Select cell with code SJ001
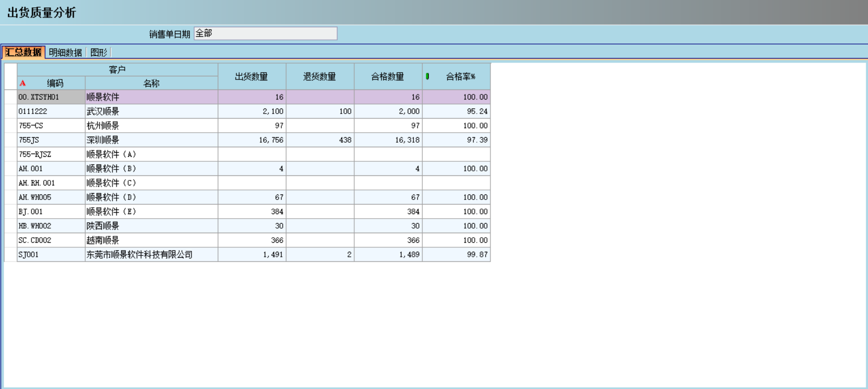Viewport: 868px width, 389px height. click(51, 254)
